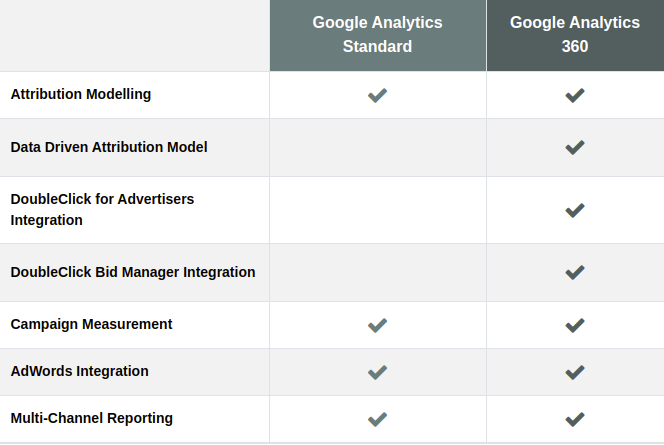Click Campaign Measurement checkmark in Standard column
The image size is (664, 445).
(377, 325)
